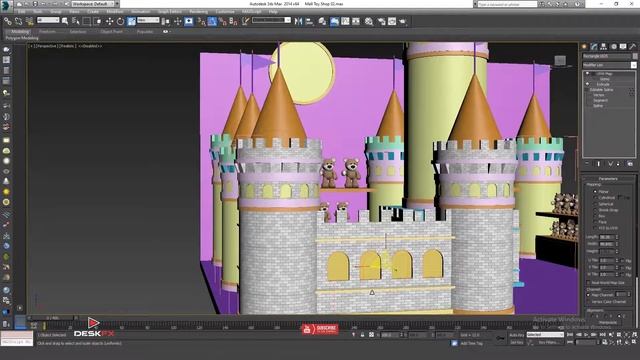This screenshot has width=640, height=360.
Task: Click the Select and Link tool
Action: pyautogui.click(x=8, y=21)
